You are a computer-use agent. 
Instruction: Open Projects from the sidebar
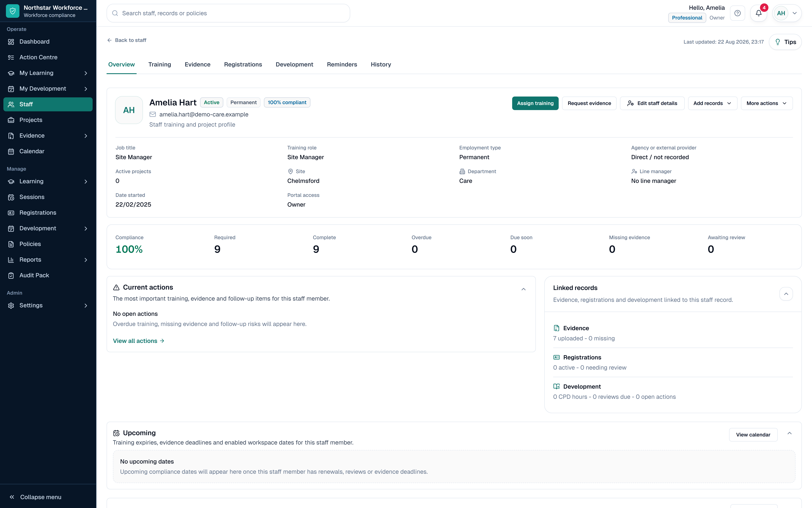pyautogui.click(x=48, y=120)
